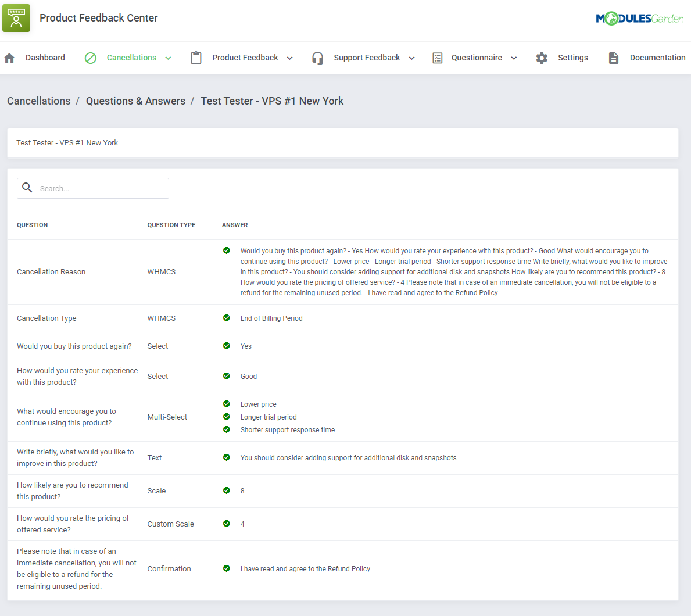Click the 'Shorter support response time' answer
The height and width of the screenshot is (616, 691).
click(x=287, y=430)
